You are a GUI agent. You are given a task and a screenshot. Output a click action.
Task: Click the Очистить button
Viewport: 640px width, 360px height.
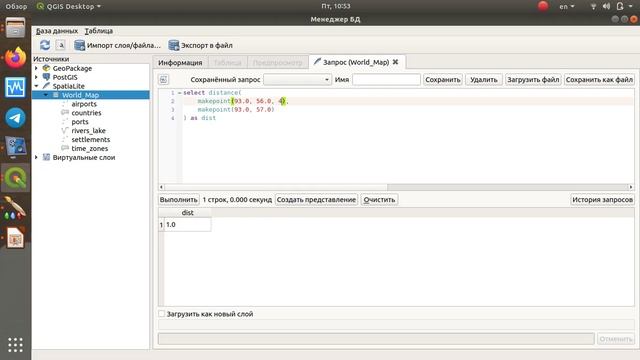pos(379,200)
